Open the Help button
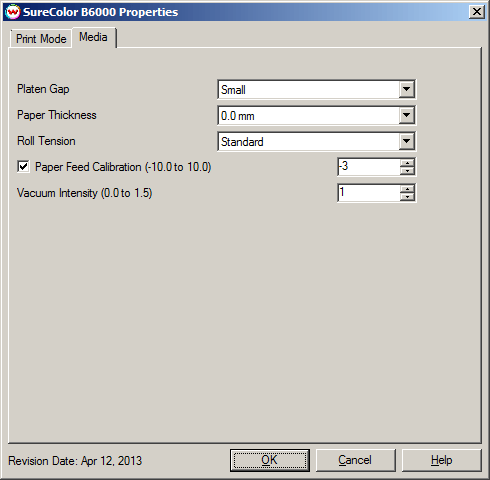Screen dimensions: 490x480 coord(442,460)
